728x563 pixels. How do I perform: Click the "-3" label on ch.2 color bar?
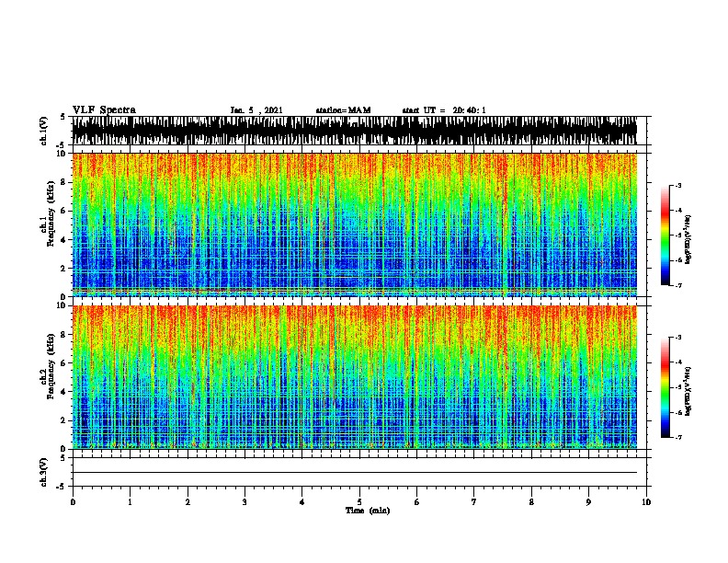(x=678, y=338)
